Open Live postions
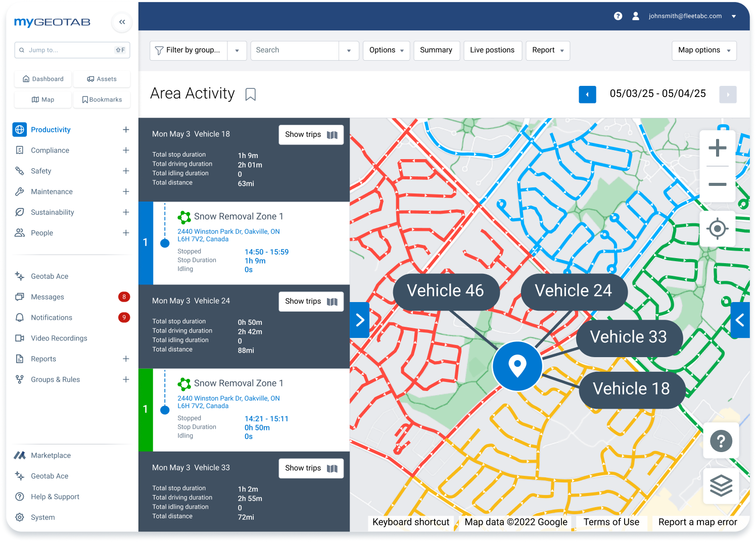The image size is (756, 542). coord(492,51)
